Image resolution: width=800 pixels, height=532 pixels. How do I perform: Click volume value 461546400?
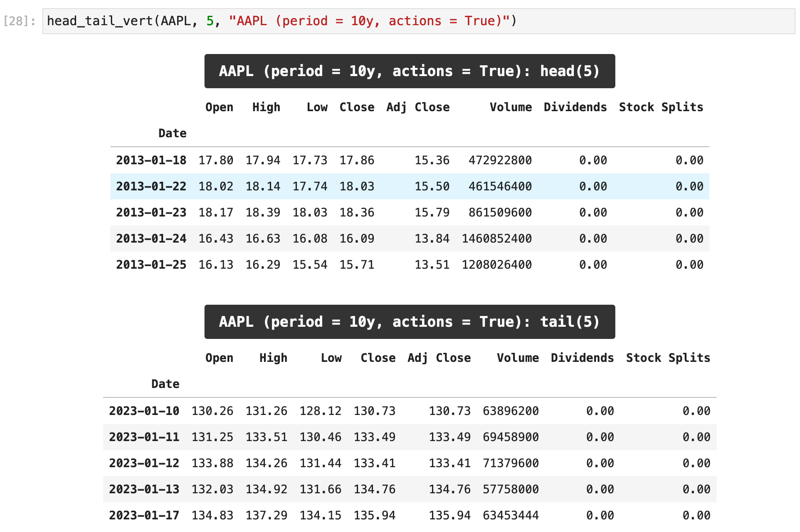[500, 186]
